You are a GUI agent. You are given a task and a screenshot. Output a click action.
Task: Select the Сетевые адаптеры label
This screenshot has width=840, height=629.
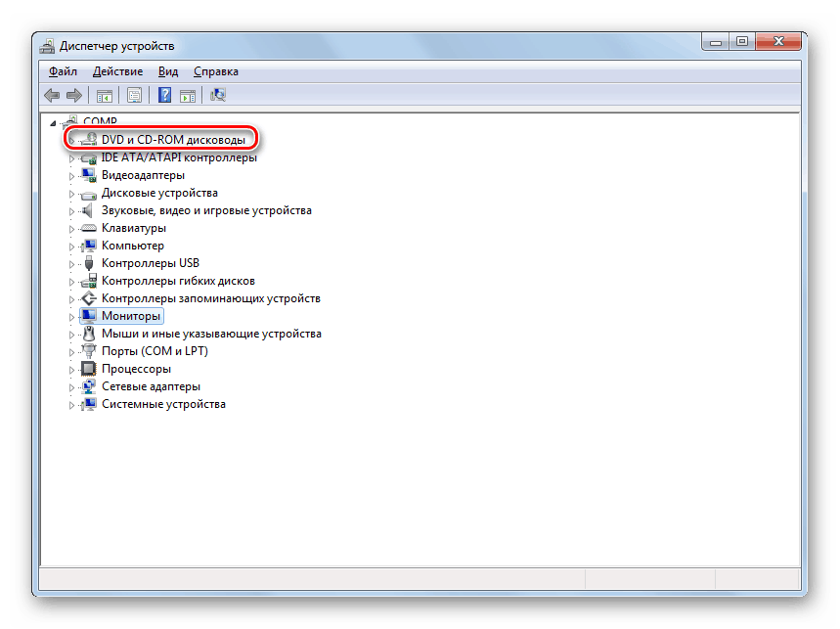(x=151, y=386)
